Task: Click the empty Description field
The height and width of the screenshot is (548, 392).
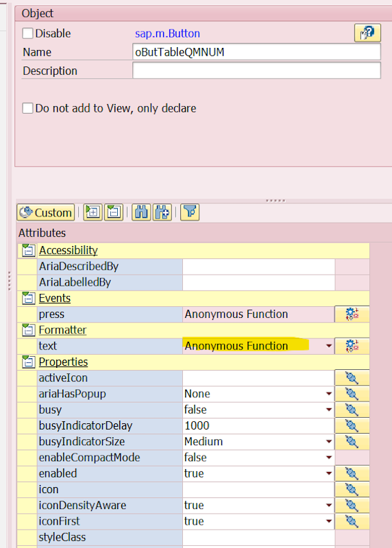Action: click(x=257, y=71)
